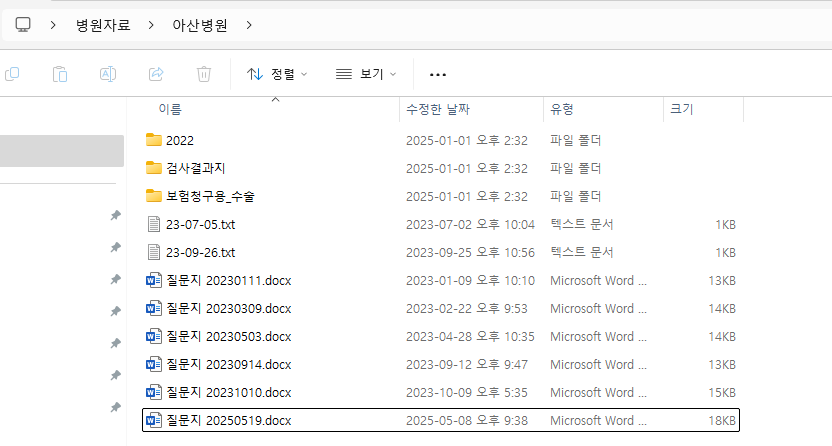832x446 pixels.
Task: Open the 보기 view dropdown
Action: pyautogui.click(x=366, y=74)
